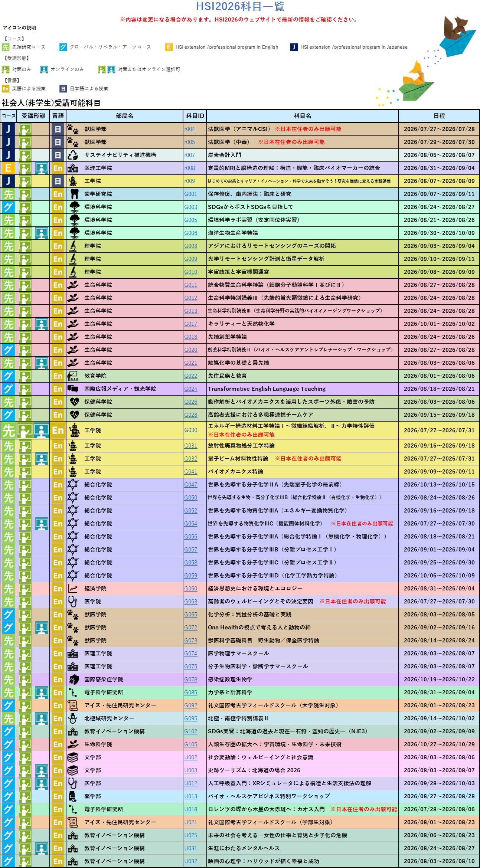
Task: Click the 社会人(非学生)受講可能科目 heading
Action: (51, 103)
